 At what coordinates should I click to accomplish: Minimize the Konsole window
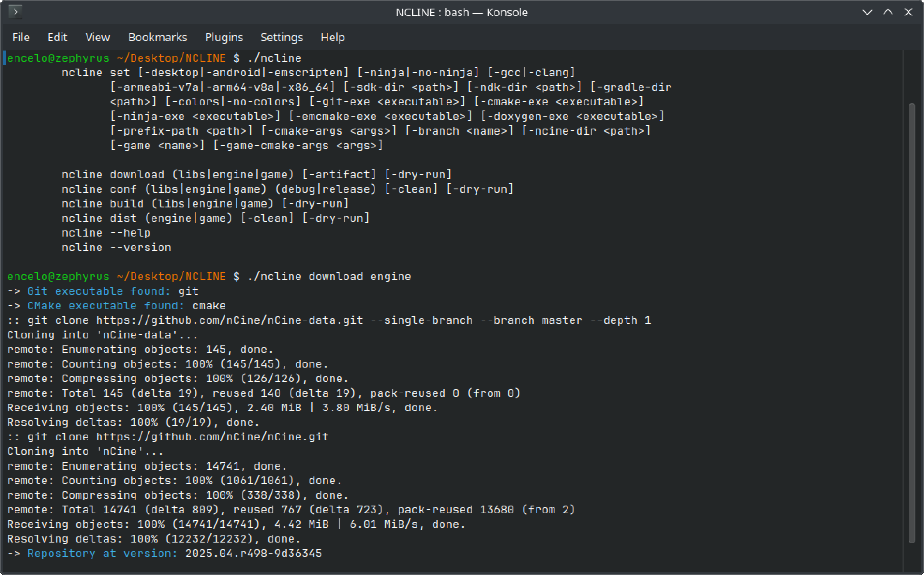click(867, 12)
